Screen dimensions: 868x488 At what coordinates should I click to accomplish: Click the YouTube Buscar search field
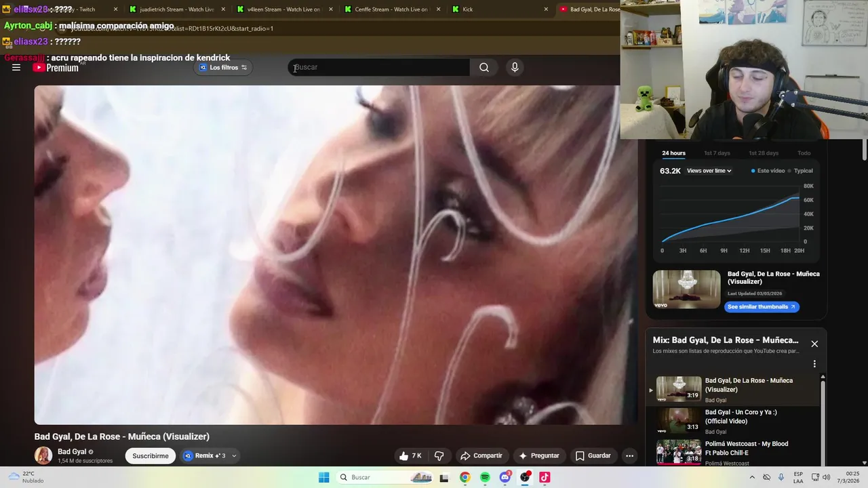(x=379, y=67)
